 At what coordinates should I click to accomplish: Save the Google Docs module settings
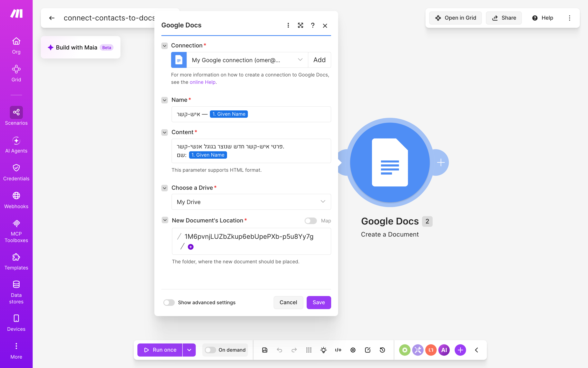pyautogui.click(x=319, y=303)
